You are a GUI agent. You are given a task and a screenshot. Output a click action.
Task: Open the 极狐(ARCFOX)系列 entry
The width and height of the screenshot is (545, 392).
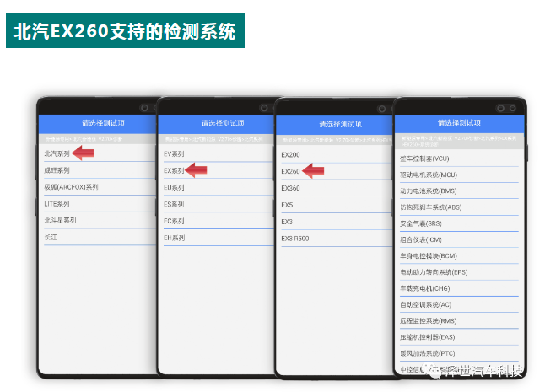point(97,187)
